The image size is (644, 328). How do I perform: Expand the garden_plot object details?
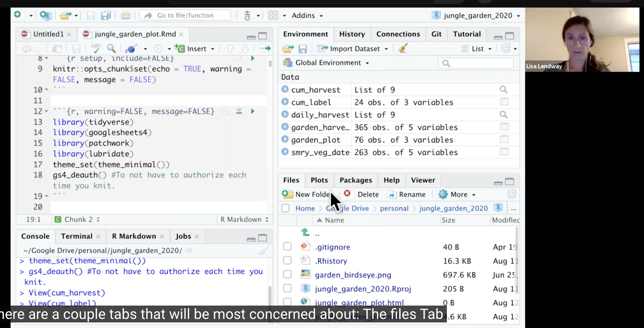(x=285, y=139)
